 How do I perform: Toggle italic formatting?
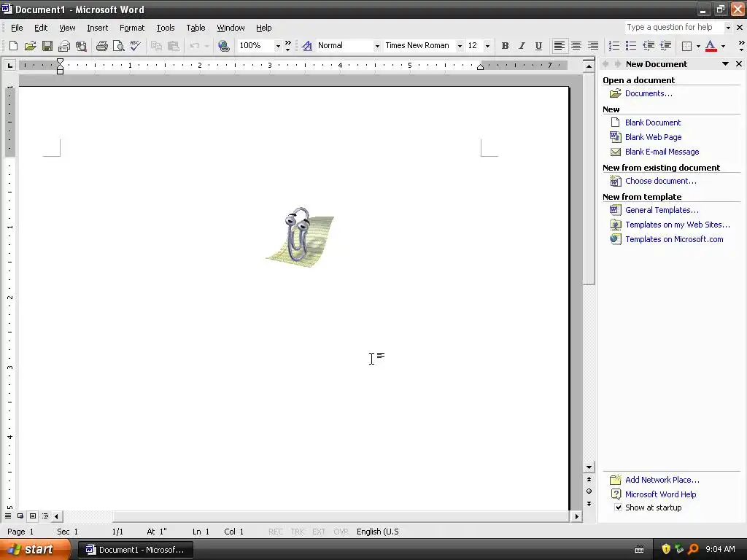pos(522,46)
